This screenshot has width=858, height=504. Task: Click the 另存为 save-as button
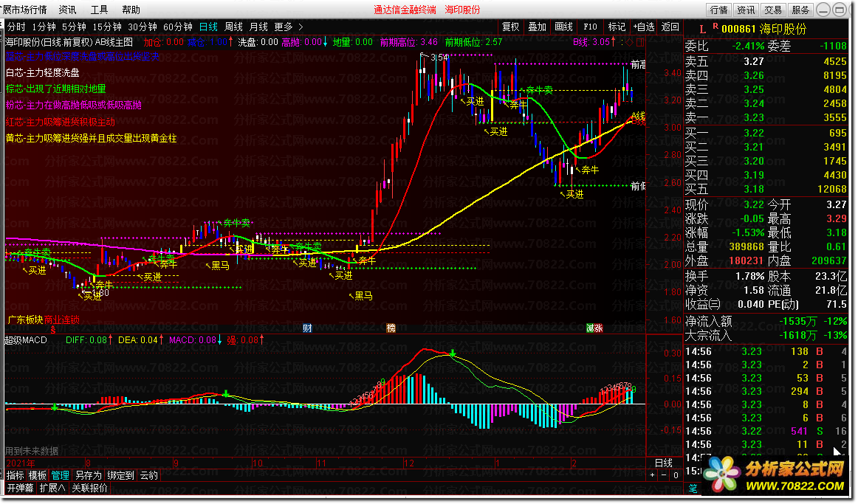coord(89,475)
